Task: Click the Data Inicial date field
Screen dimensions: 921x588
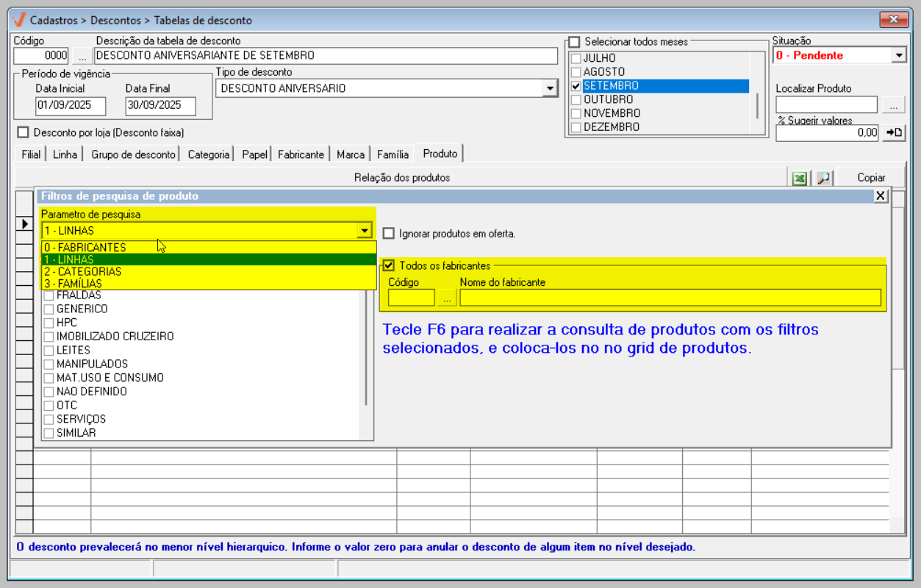Action: [71, 106]
